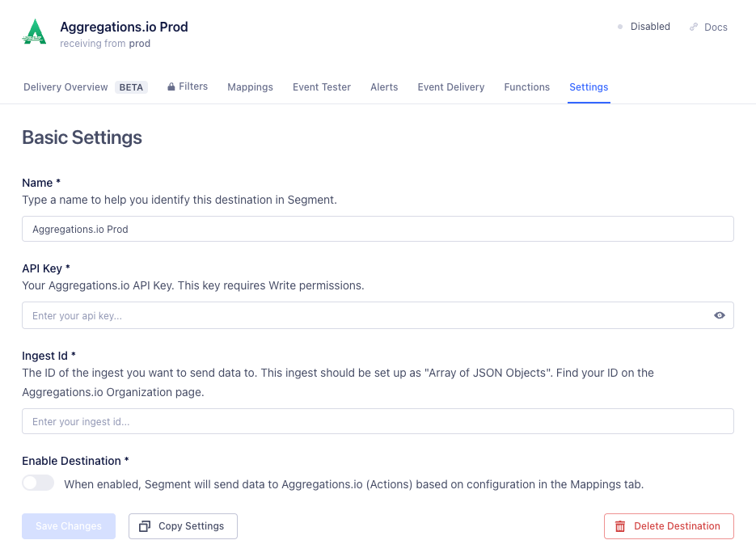
Task: Switch to the Mappings tab
Action: pos(250,87)
